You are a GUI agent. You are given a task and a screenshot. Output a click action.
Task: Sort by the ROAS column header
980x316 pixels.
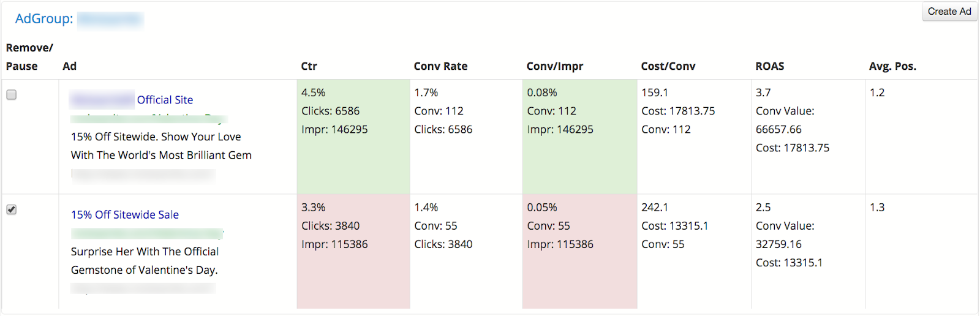770,66
